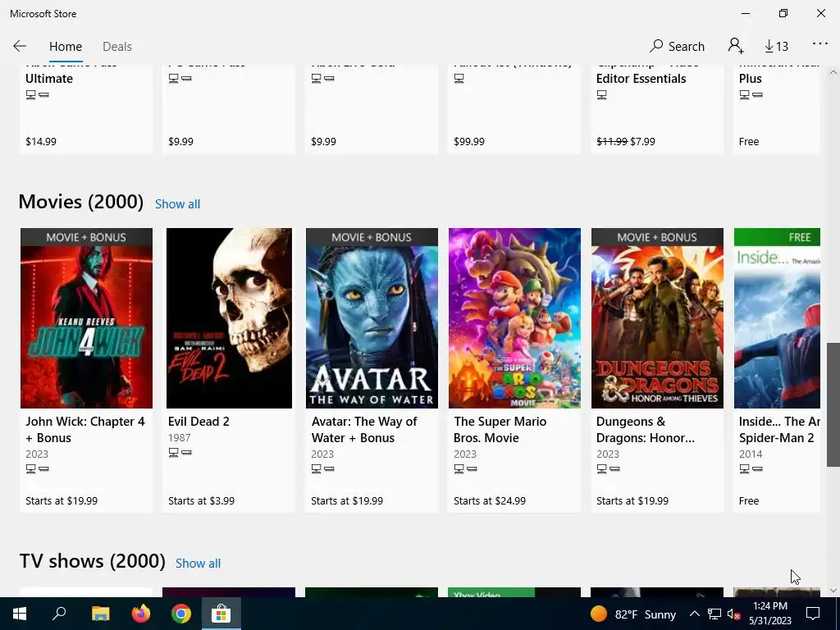840x630 pixels.
Task: Launch Firefox from taskbar
Action: 141,614
